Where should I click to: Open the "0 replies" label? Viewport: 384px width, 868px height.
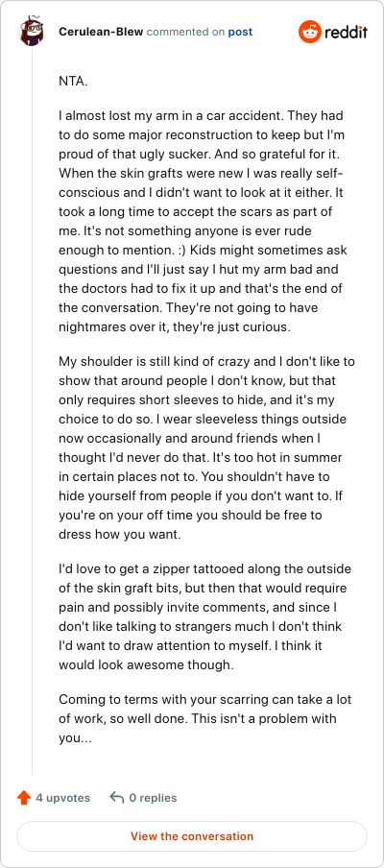pyautogui.click(x=154, y=798)
